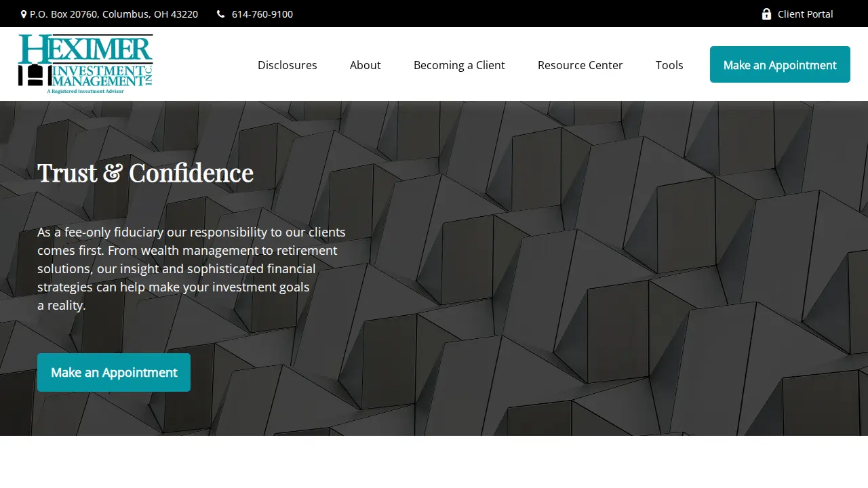Click the map pin icon beside the address

[x=24, y=14]
